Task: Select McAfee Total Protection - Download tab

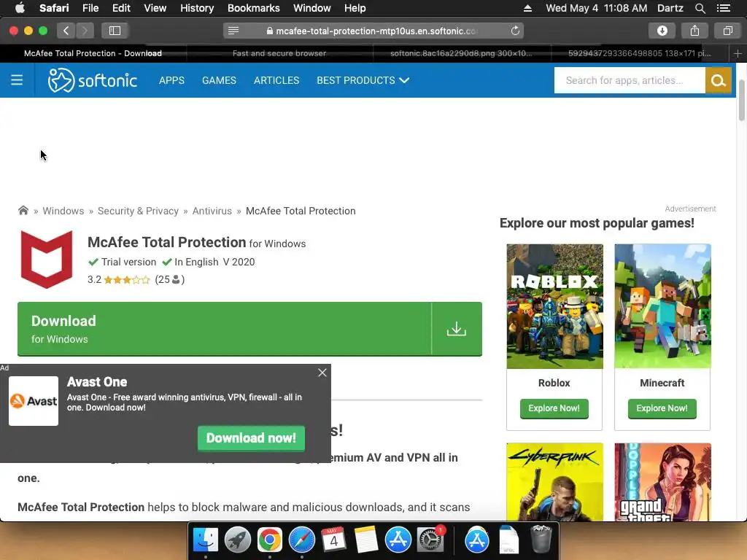Action: 93,53
